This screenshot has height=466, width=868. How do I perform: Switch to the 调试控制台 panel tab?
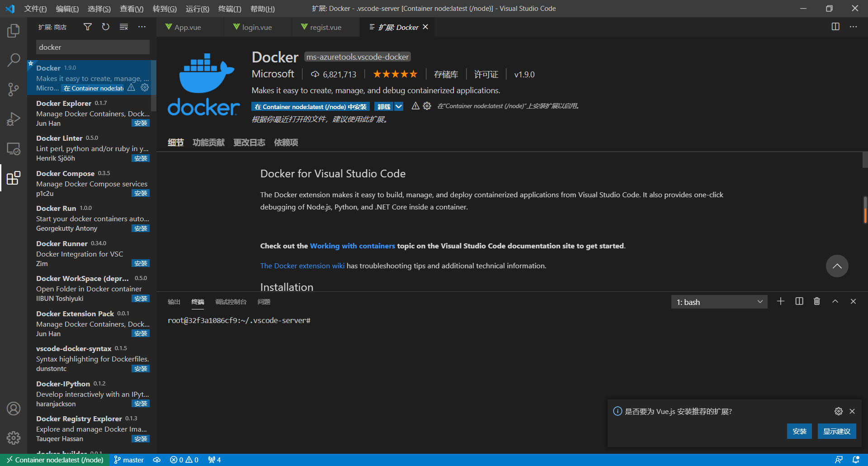click(231, 302)
